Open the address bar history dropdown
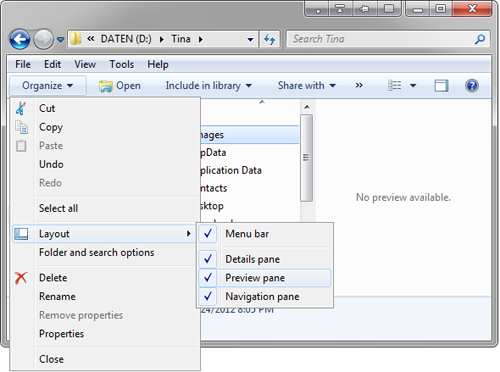The width and height of the screenshot is (500, 372). point(250,39)
